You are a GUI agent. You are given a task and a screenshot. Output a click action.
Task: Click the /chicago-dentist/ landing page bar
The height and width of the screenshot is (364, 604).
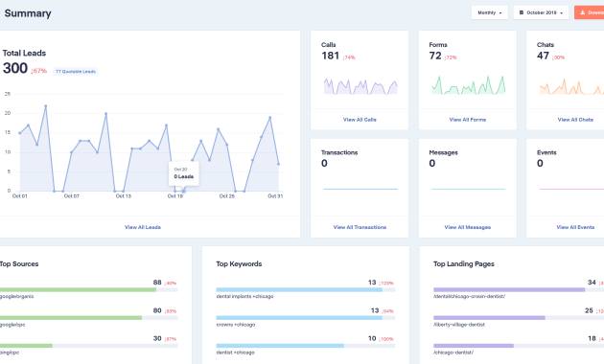519,346
